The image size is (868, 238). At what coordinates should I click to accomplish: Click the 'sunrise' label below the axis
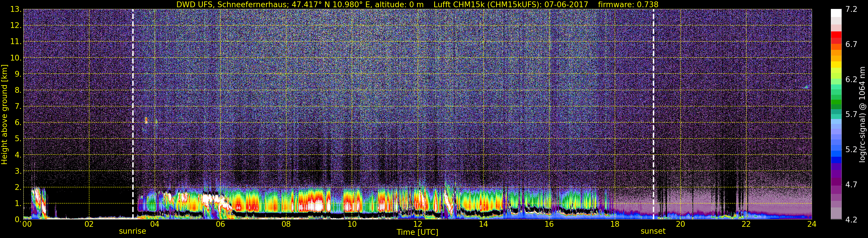tap(133, 231)
